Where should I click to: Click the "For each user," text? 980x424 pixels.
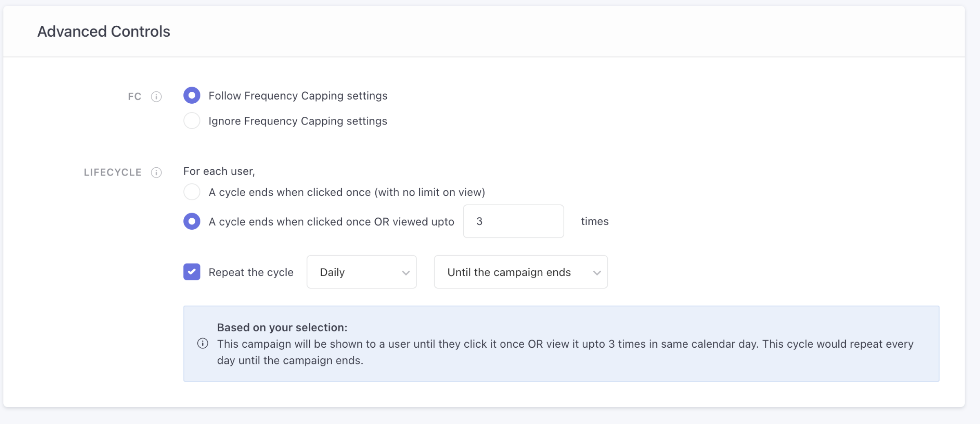pos(218,171)
